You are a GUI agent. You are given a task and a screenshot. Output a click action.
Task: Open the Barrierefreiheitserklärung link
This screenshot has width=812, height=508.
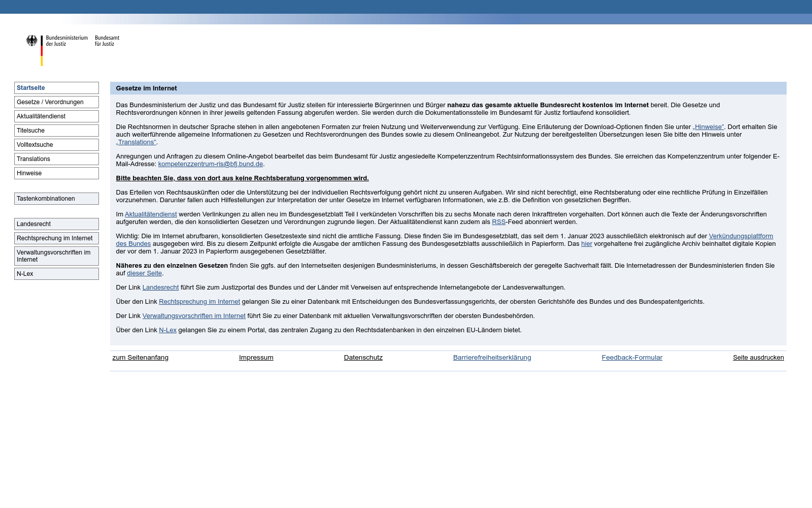pyautogui.click(x=492, y=358)
